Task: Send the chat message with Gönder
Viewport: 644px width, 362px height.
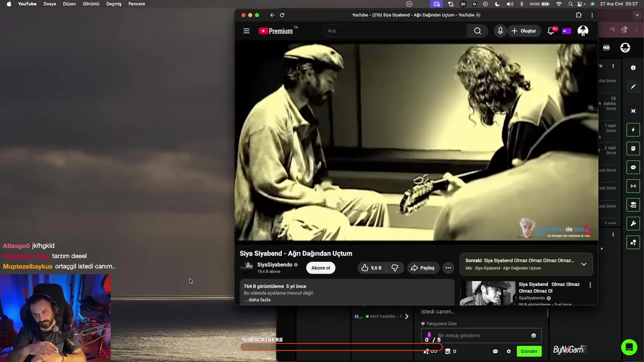Action: (529, 351)
